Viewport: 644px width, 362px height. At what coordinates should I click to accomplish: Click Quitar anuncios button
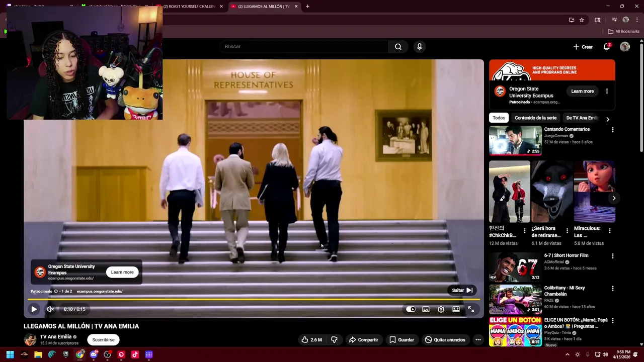point(445,340)
